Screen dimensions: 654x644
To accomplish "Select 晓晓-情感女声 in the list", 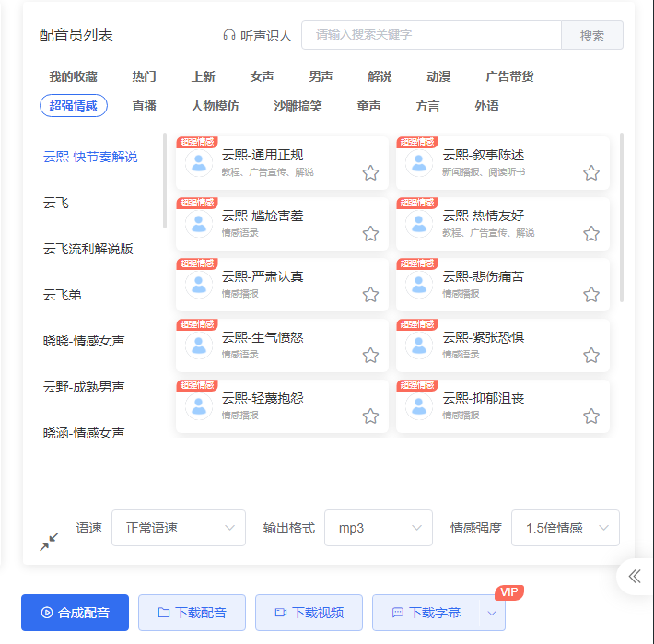I will (84, 341).
